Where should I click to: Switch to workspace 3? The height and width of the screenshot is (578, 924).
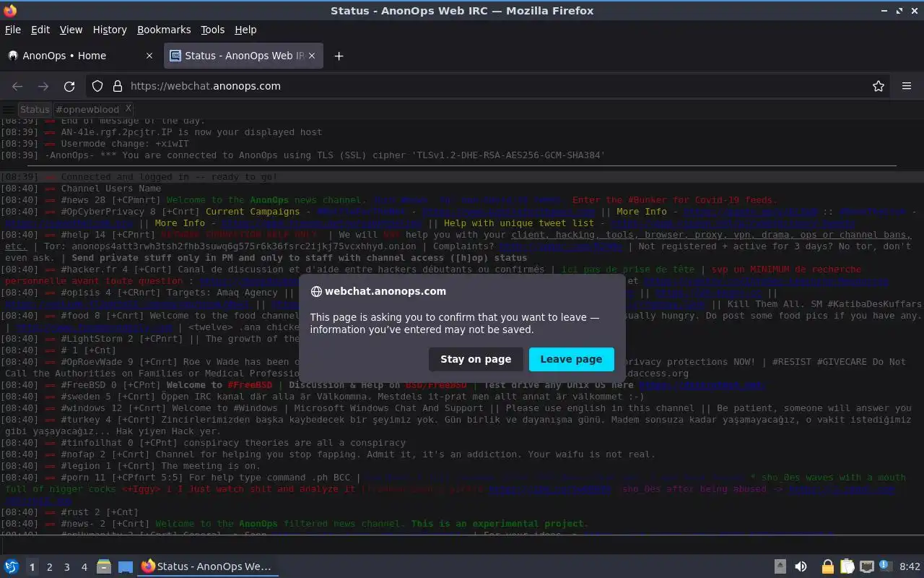tap(66, 567)
